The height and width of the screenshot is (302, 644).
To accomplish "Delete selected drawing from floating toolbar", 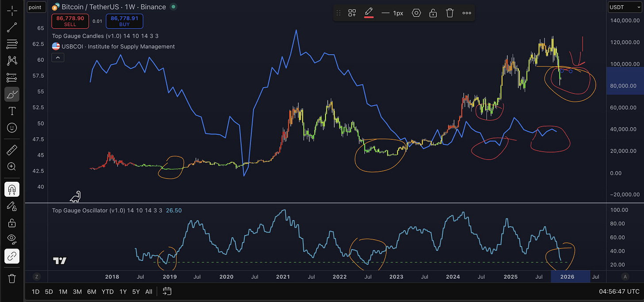I will pyautogui.click(x=450, y=13).
